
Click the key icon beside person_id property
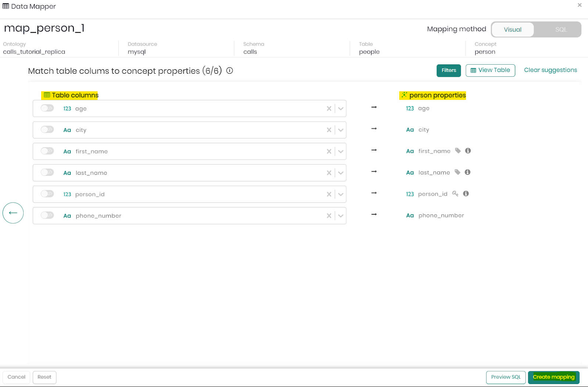pyautogui.click(x=455, y=193)
